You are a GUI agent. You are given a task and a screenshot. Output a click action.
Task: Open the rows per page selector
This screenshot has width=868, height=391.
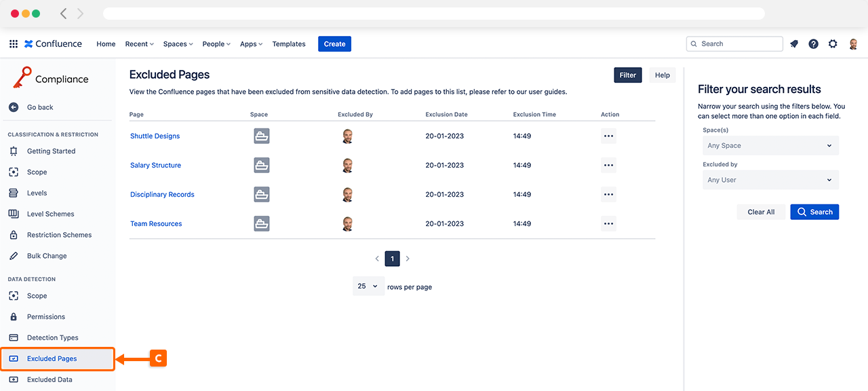tap(368, 286)
